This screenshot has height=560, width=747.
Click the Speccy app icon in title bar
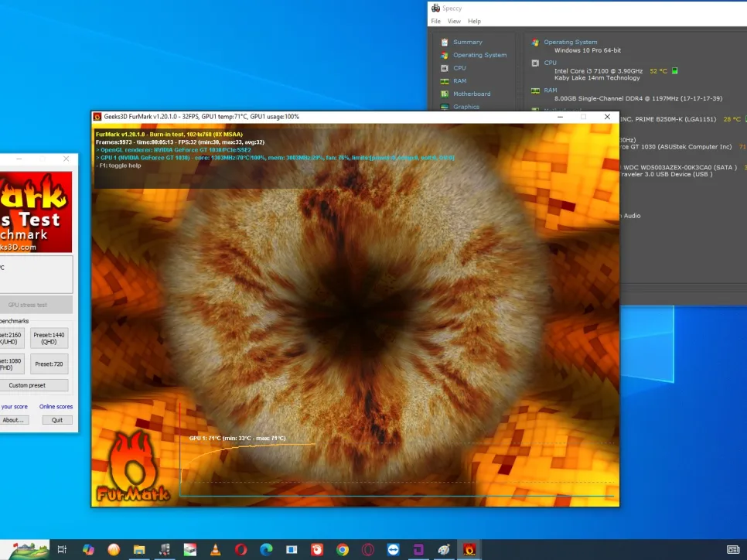(435, 8)
